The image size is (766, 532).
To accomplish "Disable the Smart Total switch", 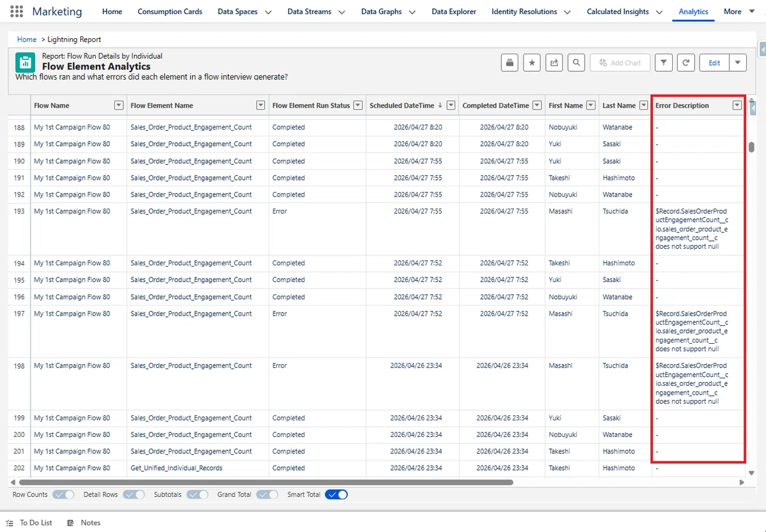I will (x=336, y=494).
